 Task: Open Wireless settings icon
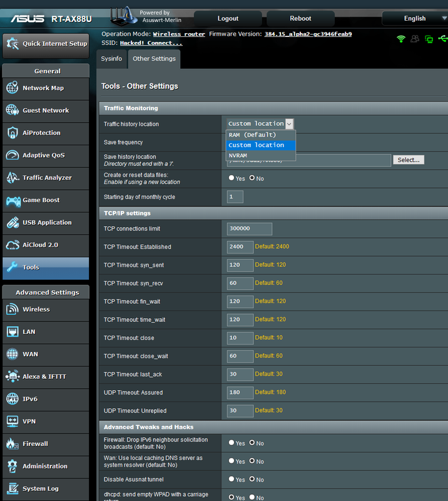click(13, 309)
